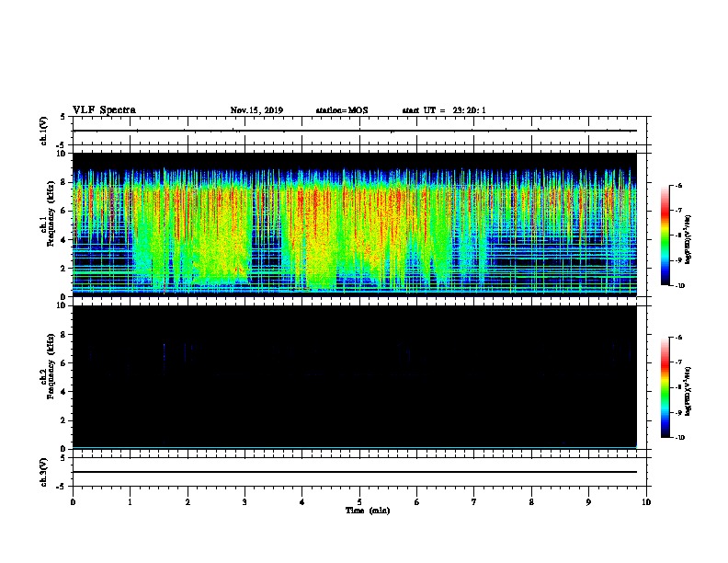Click the "ch.1 Frequency (kHz)" axis label
This screenshot has height=563, width=728.
click(x=47, y=214)
